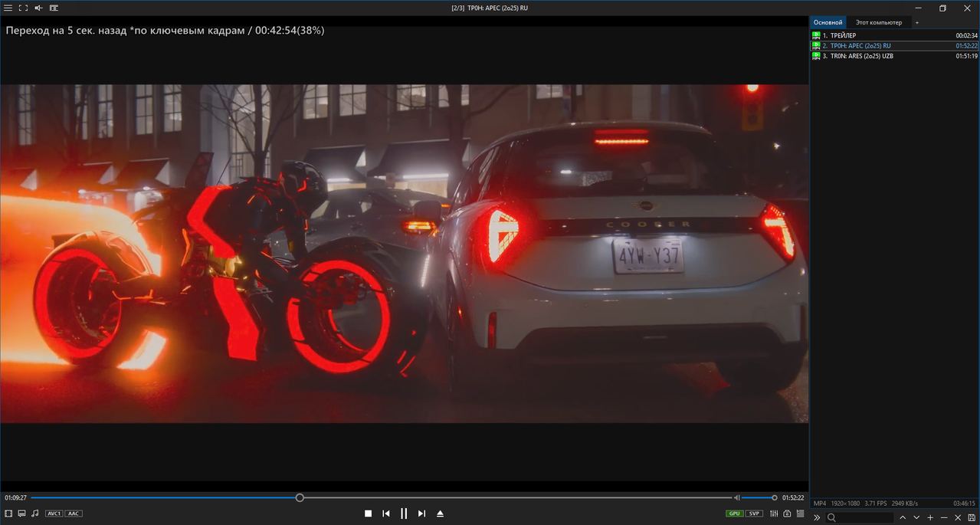Click the total duration 01:52:22 display
Screen dimensions: 980x525
pos(793,498)
